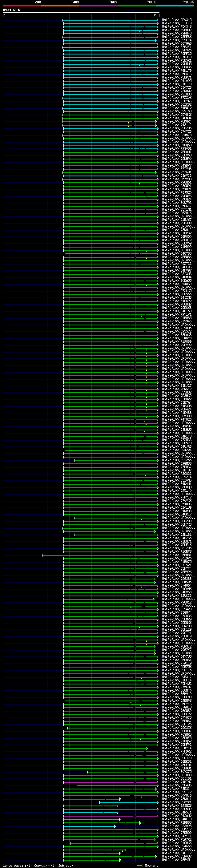Screen dimensions: 197x868
Task: Select hit label UniRef100_Q42112
Action: (x=177, y=125)
